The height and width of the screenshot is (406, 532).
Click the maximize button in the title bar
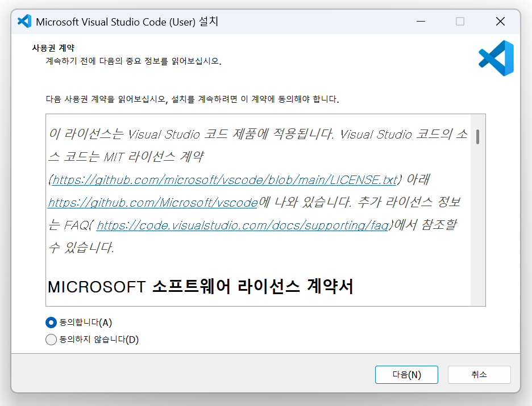click(460, 22)
